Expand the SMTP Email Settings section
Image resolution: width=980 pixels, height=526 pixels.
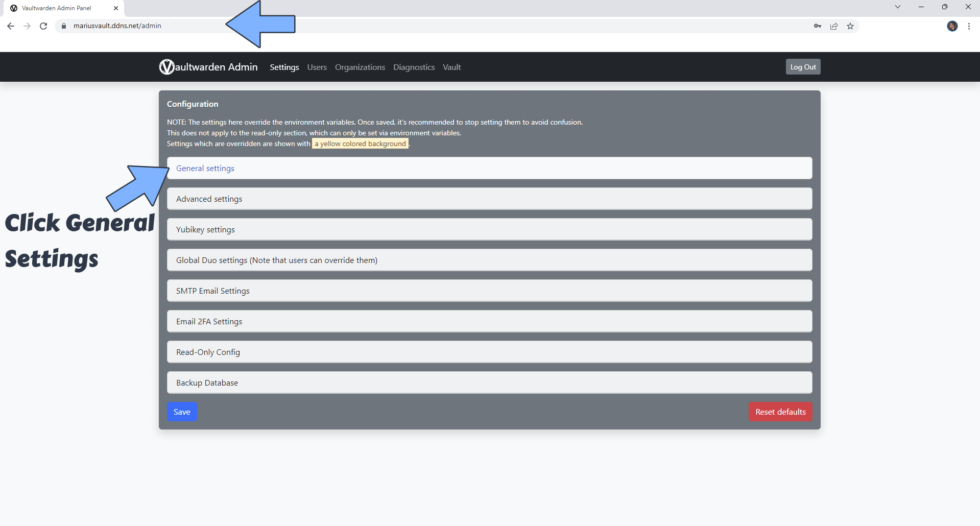click(213, 291)
